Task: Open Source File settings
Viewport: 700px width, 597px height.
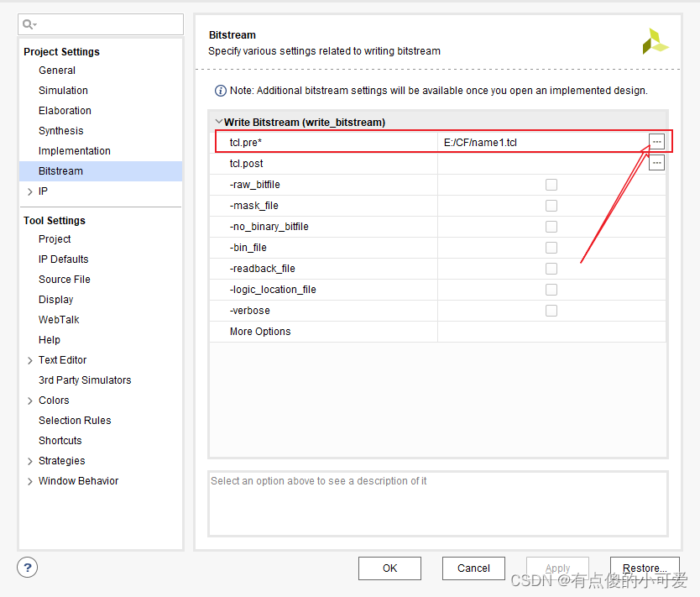Action: (x=65, y=279)
